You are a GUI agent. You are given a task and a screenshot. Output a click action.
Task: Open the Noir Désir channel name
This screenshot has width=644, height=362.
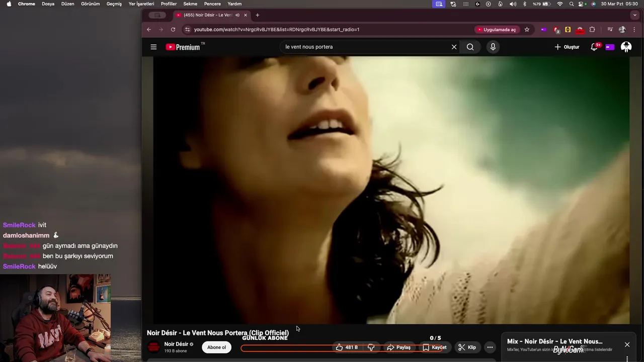point(176,344)
